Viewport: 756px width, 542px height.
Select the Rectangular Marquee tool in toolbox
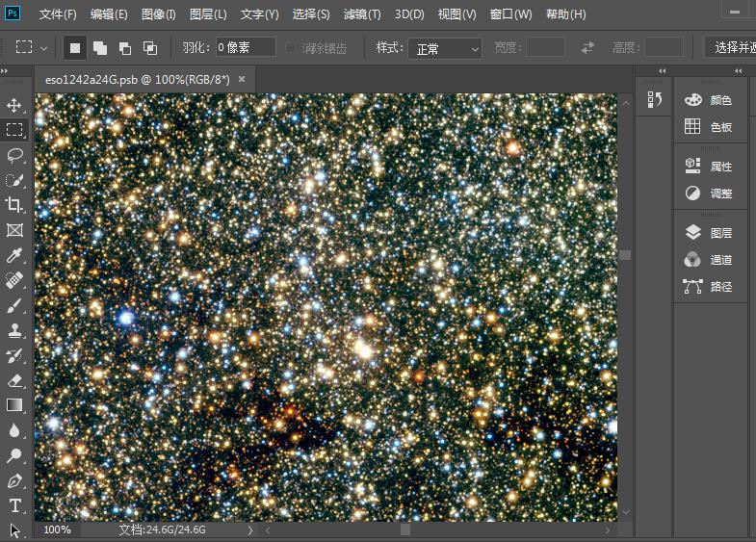pyautogui.click(x=14, y=130)
